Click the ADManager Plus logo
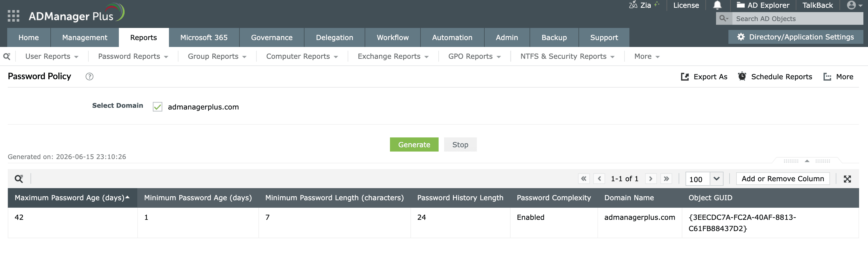 pos(77,14)
